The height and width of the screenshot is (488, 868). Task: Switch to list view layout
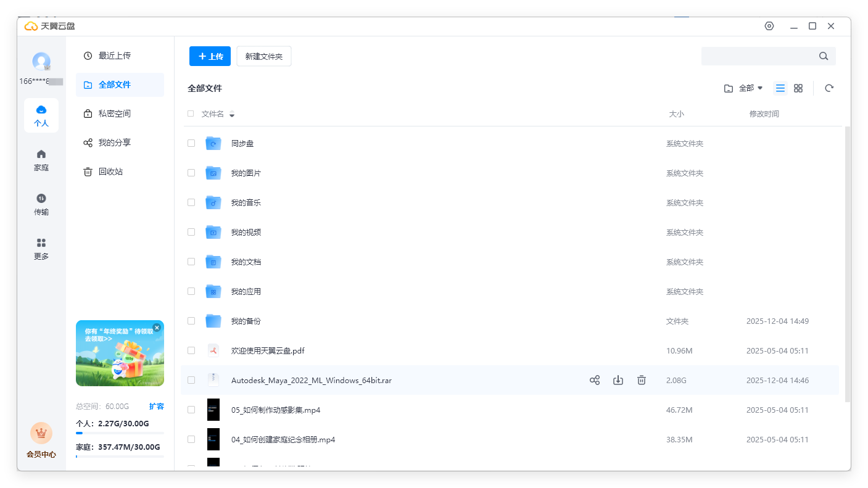pos(780,88)
